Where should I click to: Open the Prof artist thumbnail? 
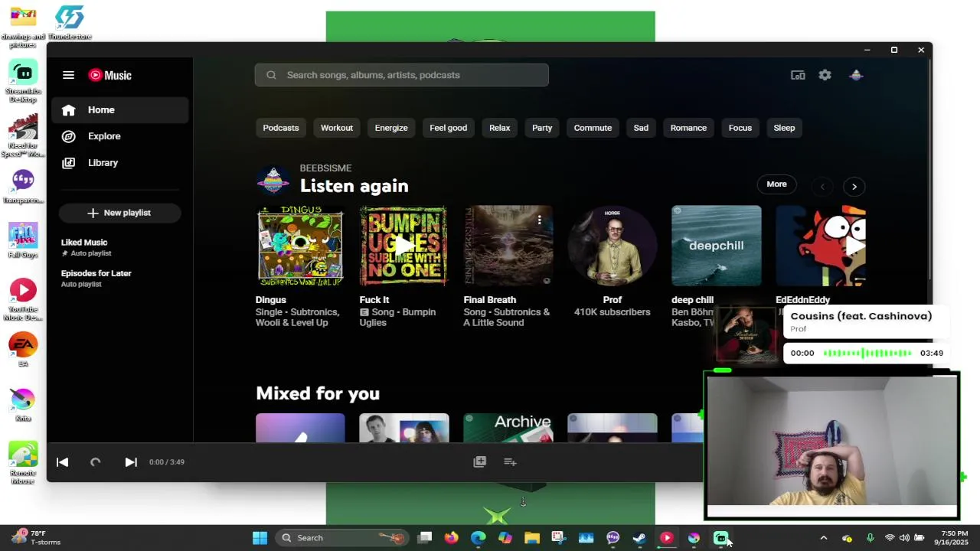click(612, 246)
